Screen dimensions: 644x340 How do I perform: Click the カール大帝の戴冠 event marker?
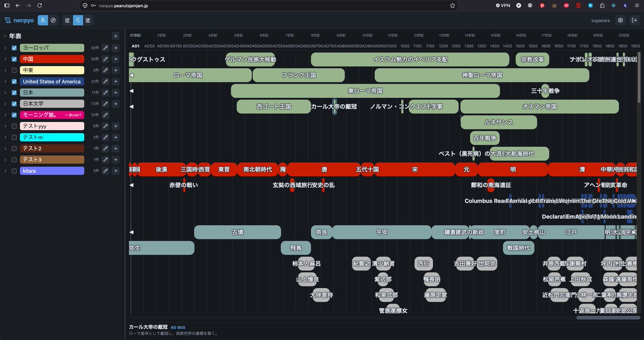tap(334, 107)
